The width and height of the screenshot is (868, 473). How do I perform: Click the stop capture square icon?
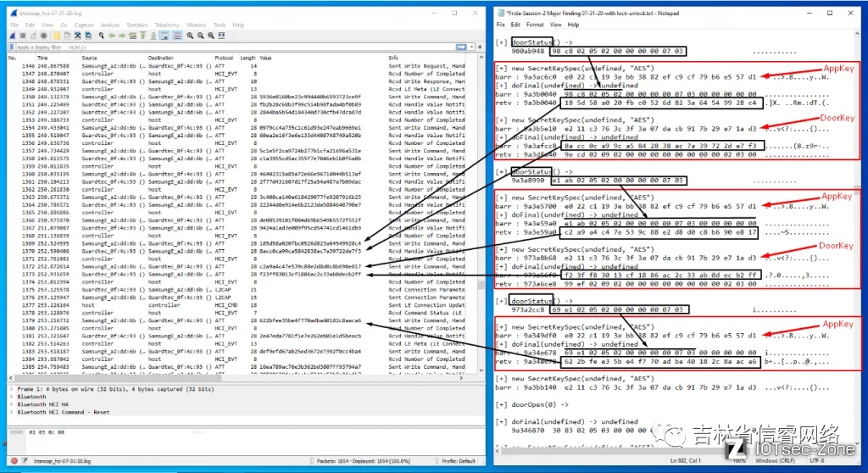tap(24, 36)
